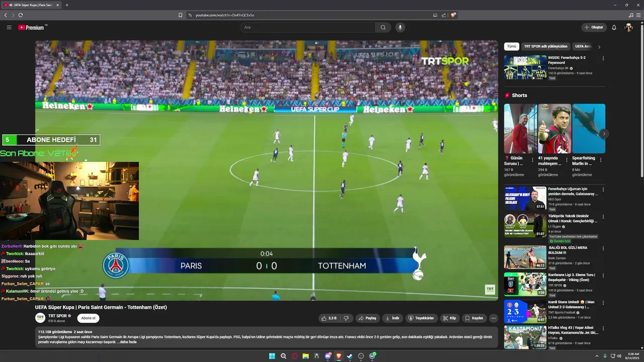Open the 41 yaşında muhteşem short
This screenshot has height=362, width=644.
[554, 129]
